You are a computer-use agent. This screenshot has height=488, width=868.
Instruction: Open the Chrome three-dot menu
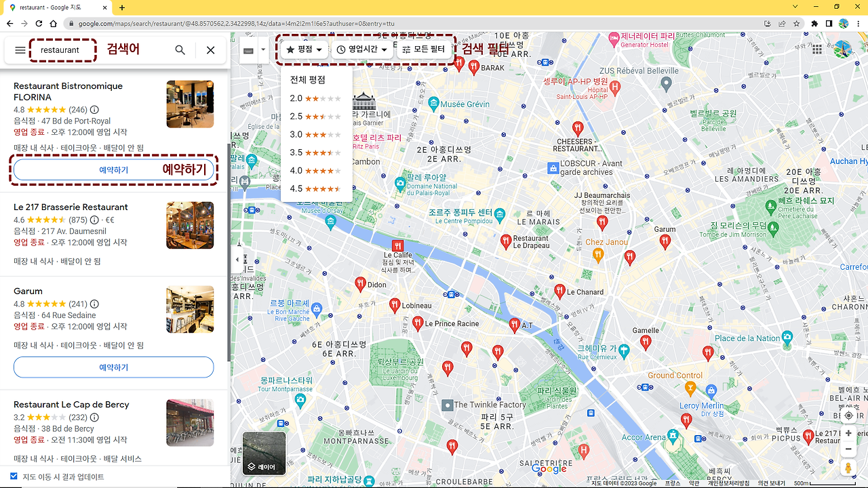(859, 23)
